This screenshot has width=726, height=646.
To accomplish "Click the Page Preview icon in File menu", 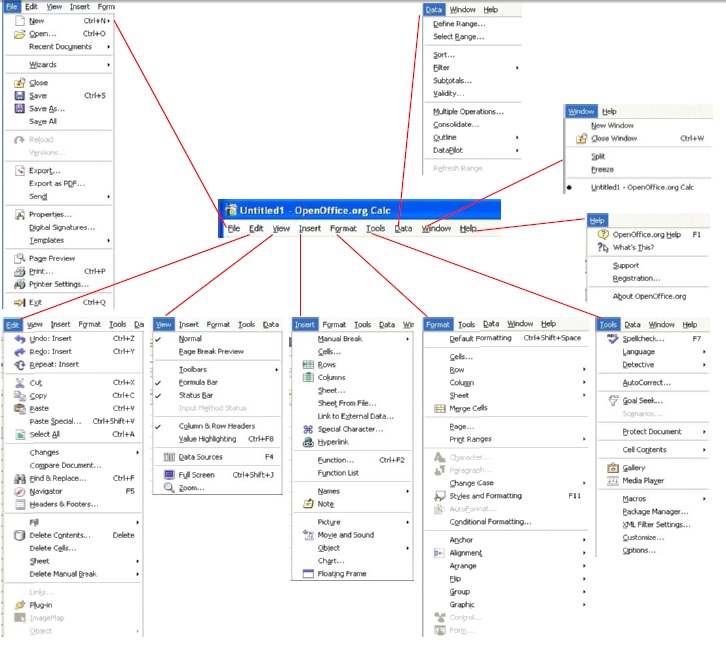I will tap(19, 258).
